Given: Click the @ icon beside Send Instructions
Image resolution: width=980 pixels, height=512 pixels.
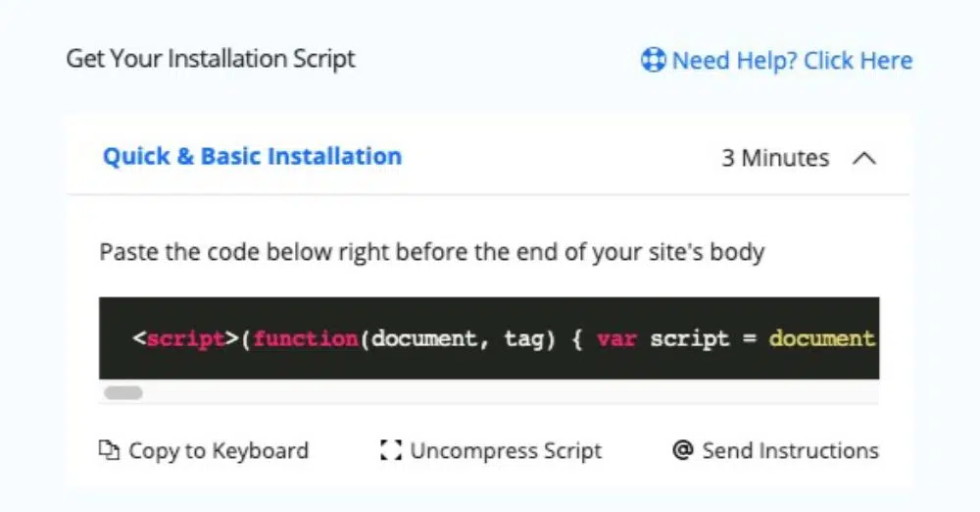Looking at the screenshot, I should (x=683, y=451).
